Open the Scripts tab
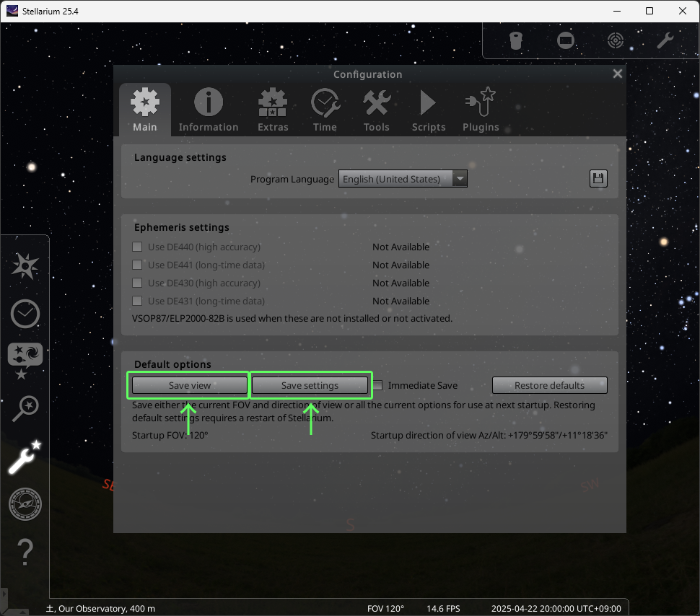Screen dimensions: 700x616 [x=429, y=110]
